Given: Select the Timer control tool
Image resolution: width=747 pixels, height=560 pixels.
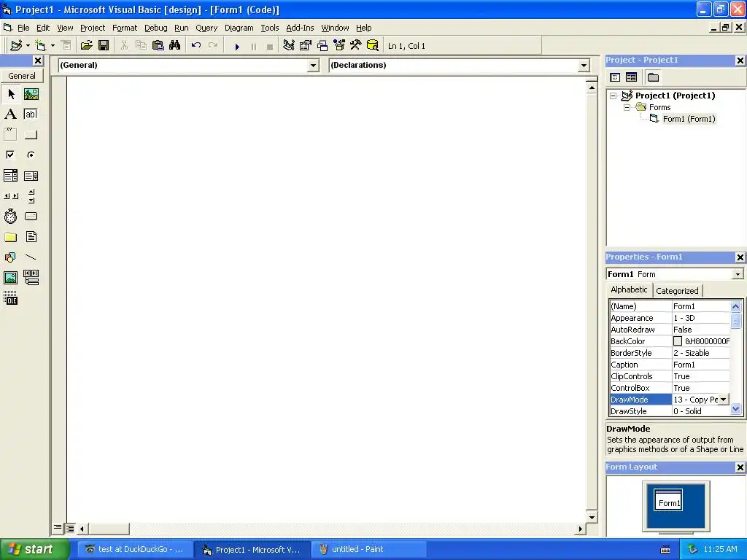Looking at the screenshot, I should [10, 216].
